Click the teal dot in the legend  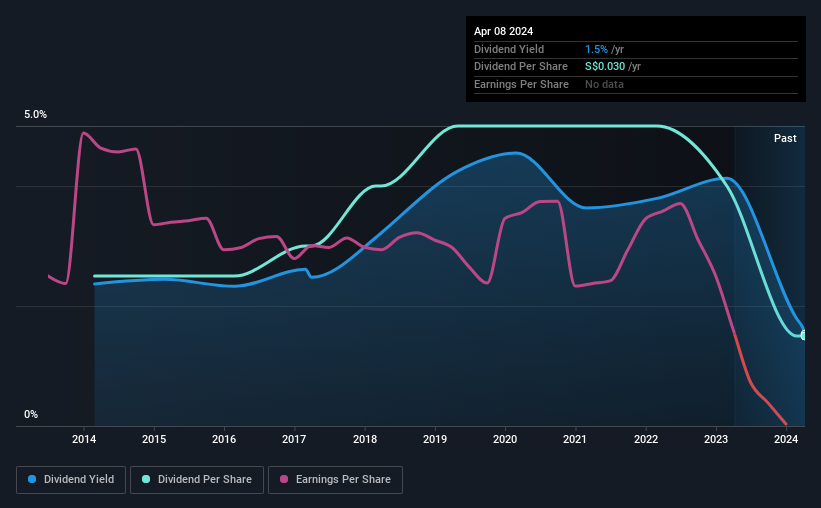[146, 479]
